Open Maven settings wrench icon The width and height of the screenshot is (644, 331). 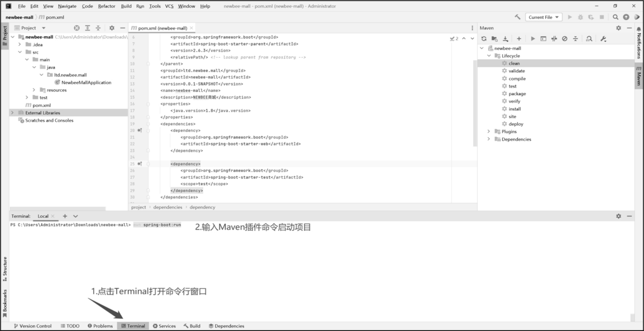tap(603, 39)
